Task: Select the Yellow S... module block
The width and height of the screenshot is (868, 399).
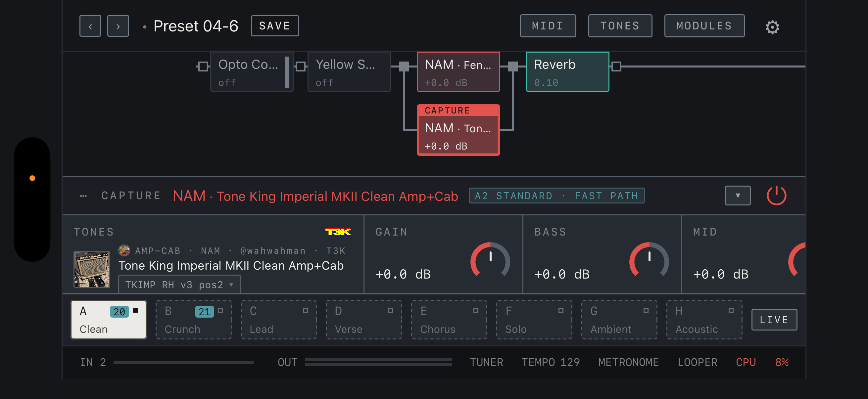Action: pyautogui.click(x=349, y=72)
